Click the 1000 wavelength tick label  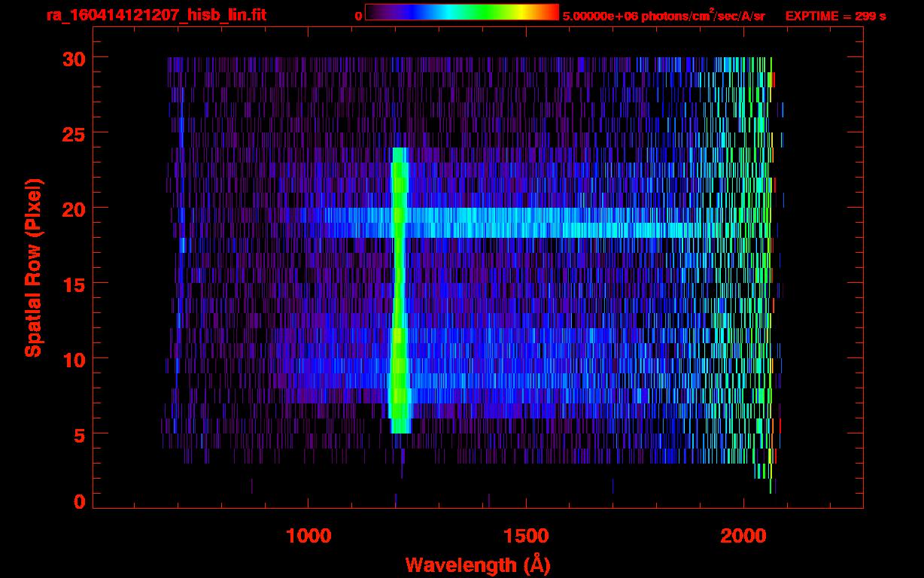tap(309, 536)
